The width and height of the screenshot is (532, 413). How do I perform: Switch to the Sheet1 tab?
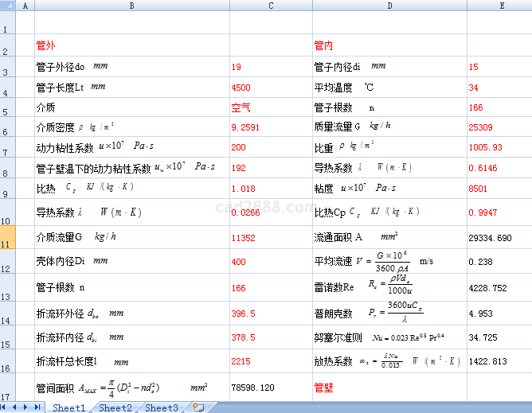tap(68, 407)
